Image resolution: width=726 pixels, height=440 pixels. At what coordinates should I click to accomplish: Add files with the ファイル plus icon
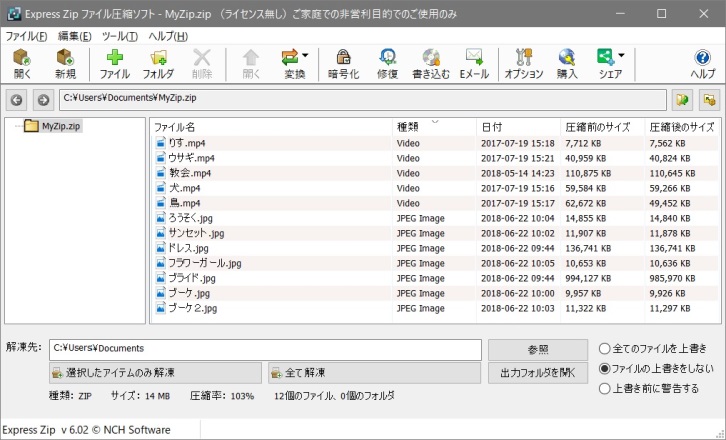click(x=114, y=63)
